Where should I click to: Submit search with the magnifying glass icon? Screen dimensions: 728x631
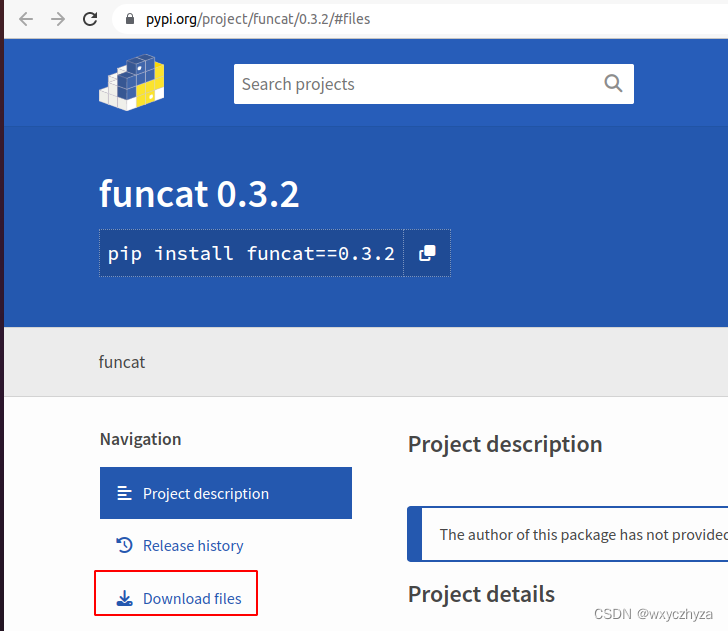(x=613, y=84)
